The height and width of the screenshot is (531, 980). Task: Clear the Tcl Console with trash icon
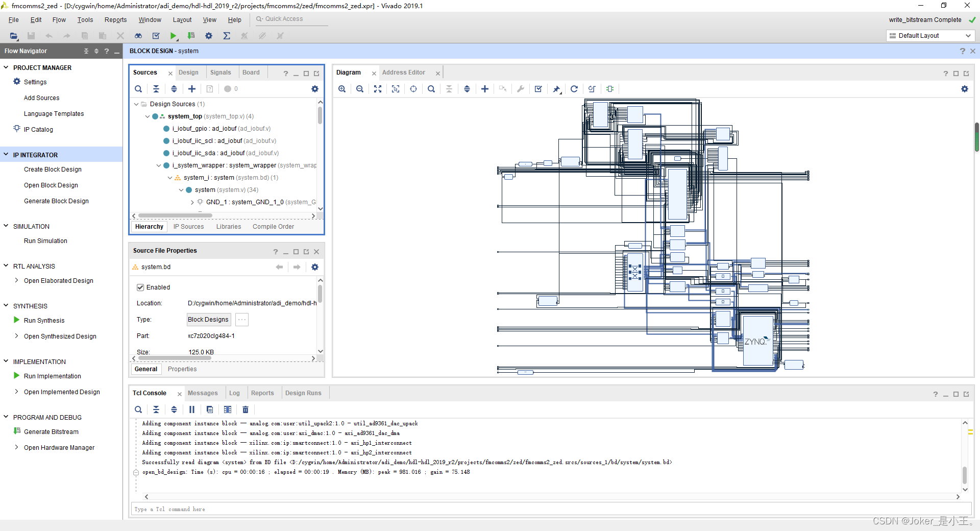(x=246, y=409)
